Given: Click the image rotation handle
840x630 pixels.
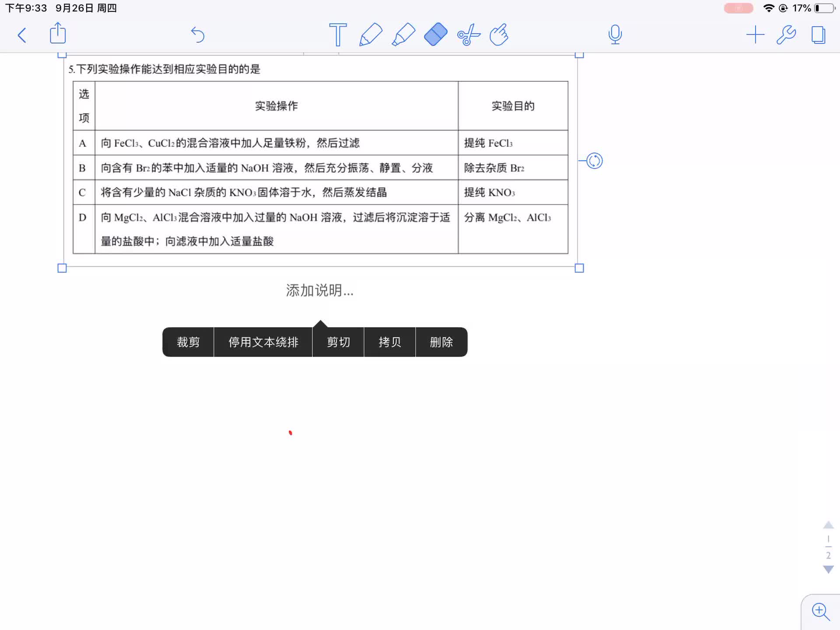Looking at the screenshot, I should [x=594, y=161].
